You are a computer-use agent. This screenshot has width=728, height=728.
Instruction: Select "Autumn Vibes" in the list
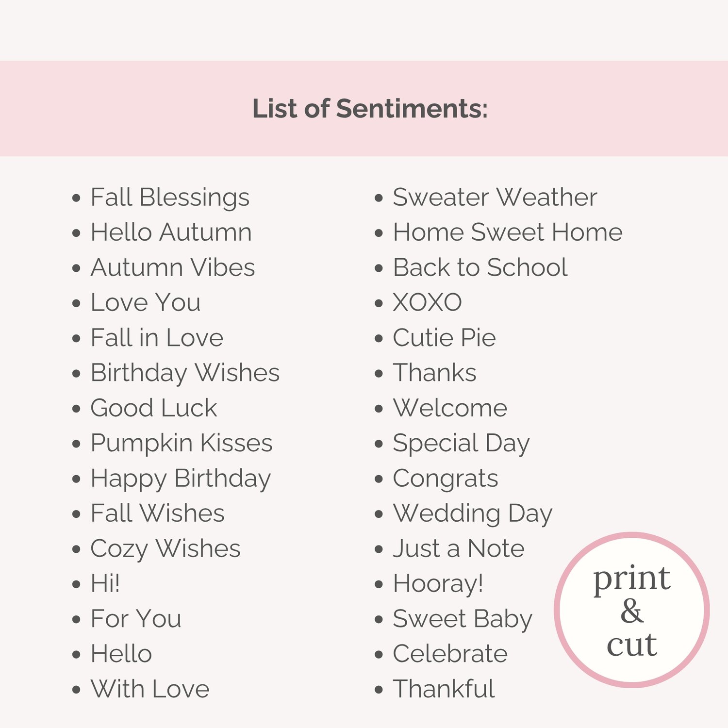172,268
